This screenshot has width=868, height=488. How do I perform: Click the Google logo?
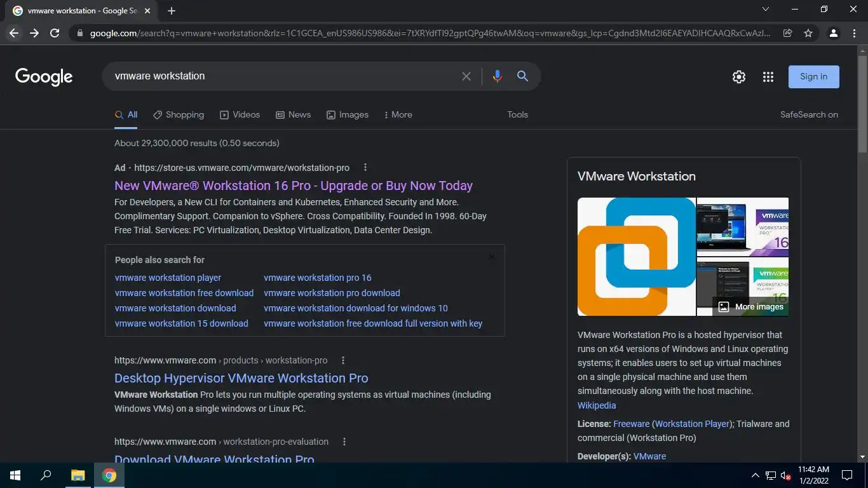(x=44, y=77)
